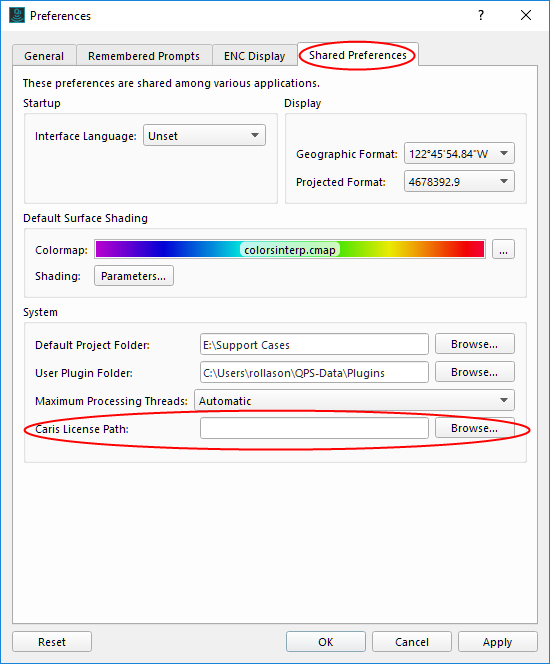Click the 'Default Surface Shading' heading

(x=86, y=218)
